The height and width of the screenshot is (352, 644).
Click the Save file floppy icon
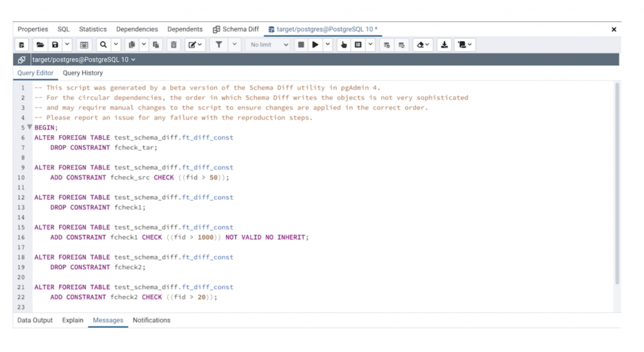pos(55,45)
